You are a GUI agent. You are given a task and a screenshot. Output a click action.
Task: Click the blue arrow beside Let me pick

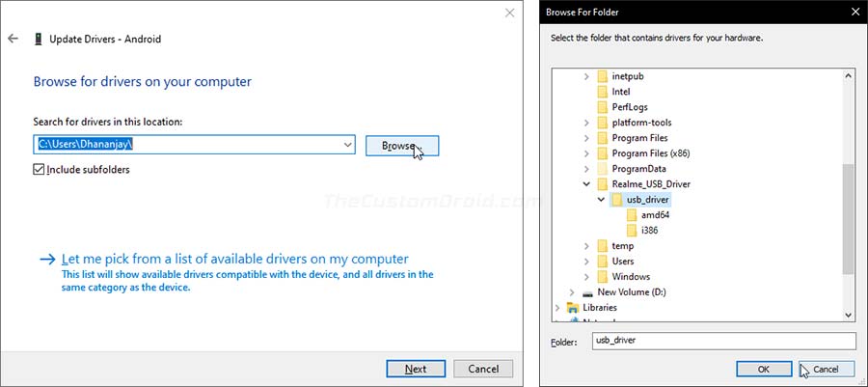(x=48, y=259)
